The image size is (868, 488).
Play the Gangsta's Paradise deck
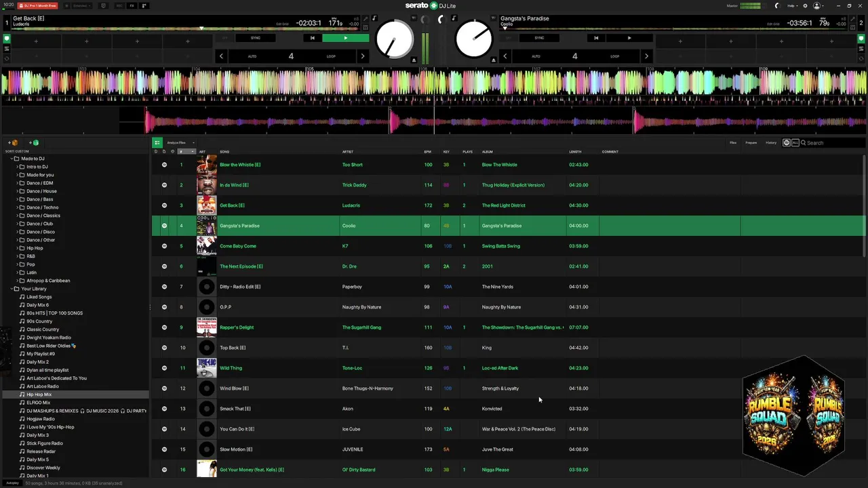point(629,38)
